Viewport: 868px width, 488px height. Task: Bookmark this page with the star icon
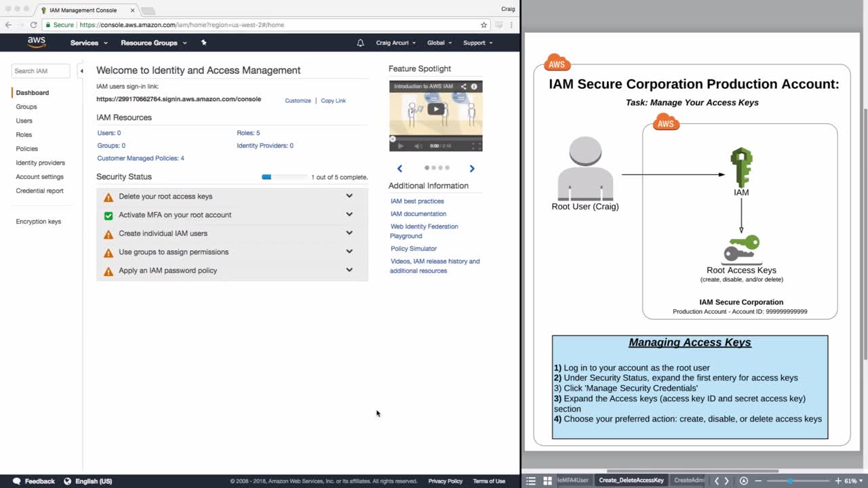click(x=484, y=25)
